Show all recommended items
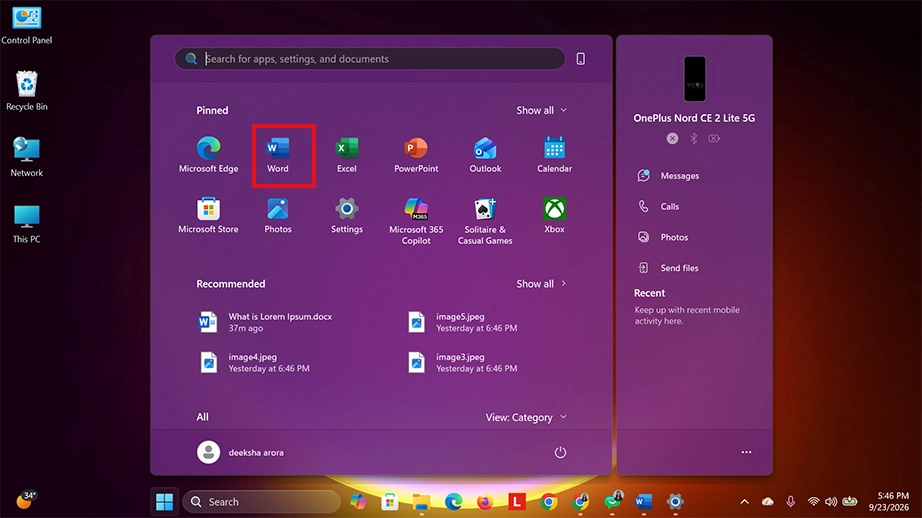Screen dimensions: 922x518 [x=542, y=284]
